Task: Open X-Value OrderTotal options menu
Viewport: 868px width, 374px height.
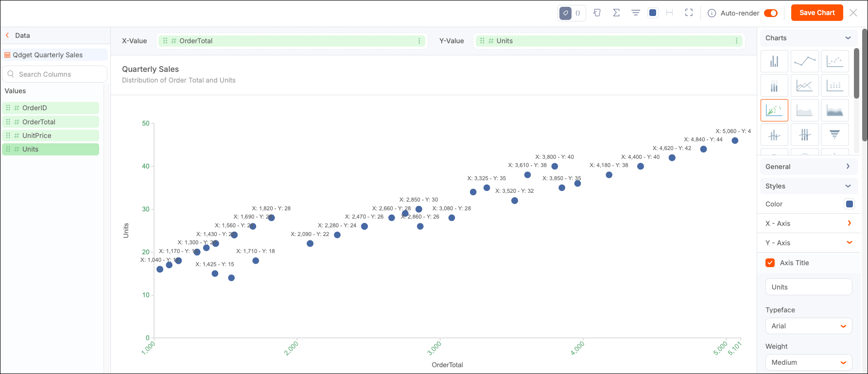Action: click(419, 41)
